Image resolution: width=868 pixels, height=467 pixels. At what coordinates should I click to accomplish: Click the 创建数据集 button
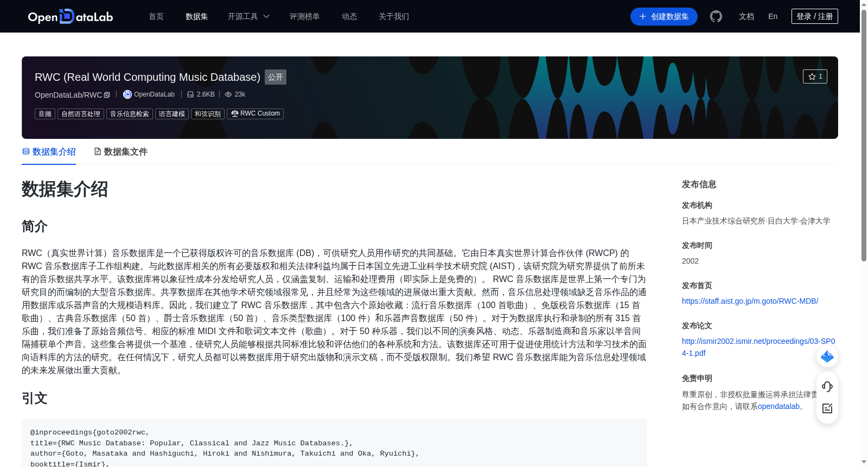tap(664, 16)
